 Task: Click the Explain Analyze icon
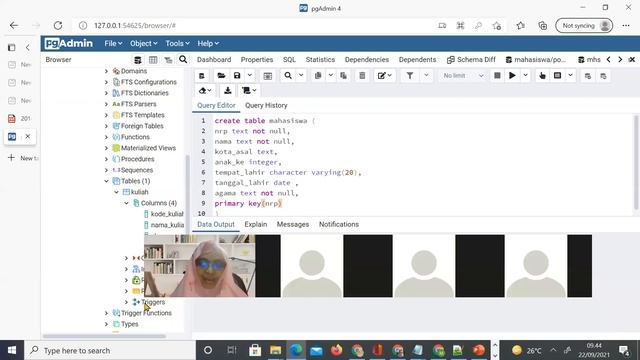click(558, 76)
